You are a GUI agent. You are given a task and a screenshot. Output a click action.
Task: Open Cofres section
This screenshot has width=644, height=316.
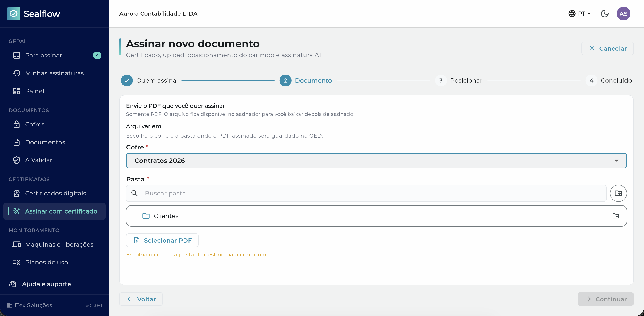55,124
